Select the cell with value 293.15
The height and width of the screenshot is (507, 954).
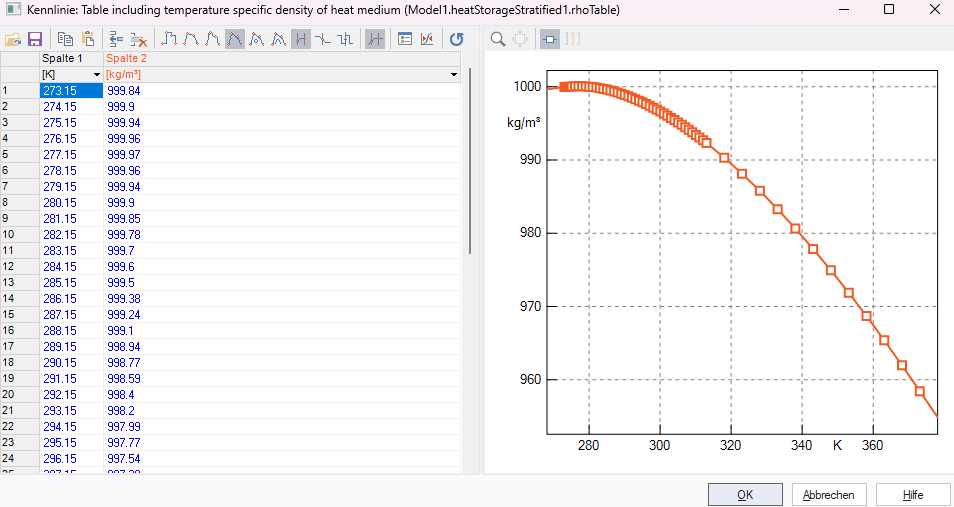71,410
